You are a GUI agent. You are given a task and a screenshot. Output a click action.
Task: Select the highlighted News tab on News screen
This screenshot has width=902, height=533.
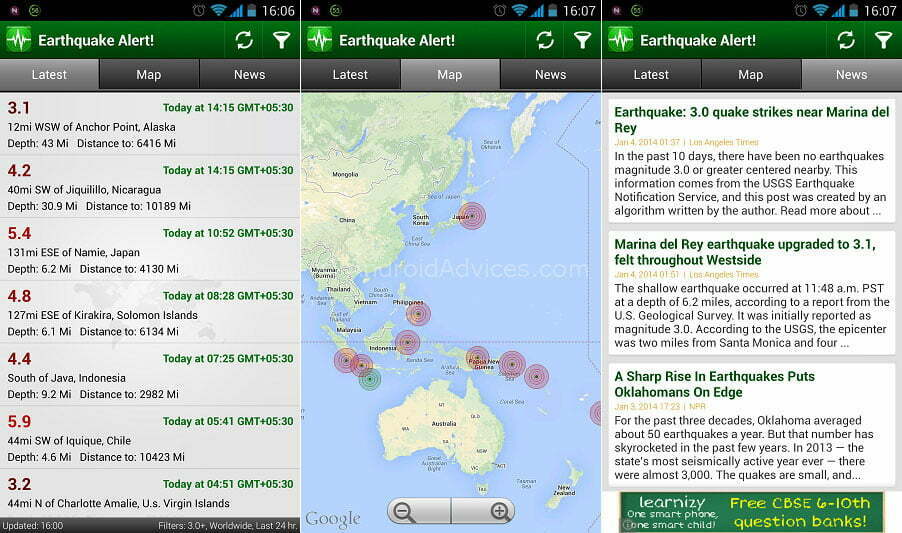[x=852, y=75]
